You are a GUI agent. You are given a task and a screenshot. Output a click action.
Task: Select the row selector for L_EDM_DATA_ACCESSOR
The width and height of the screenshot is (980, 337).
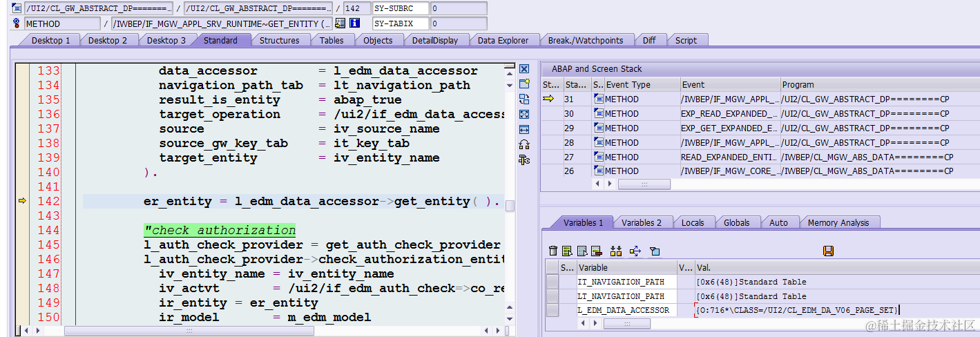(x=552, y=311)
